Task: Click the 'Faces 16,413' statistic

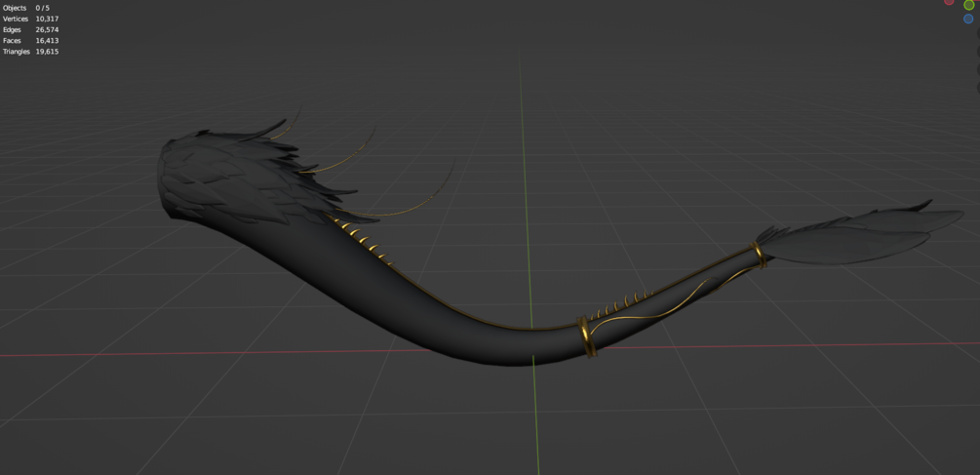Action: click(x=31, y=41)
